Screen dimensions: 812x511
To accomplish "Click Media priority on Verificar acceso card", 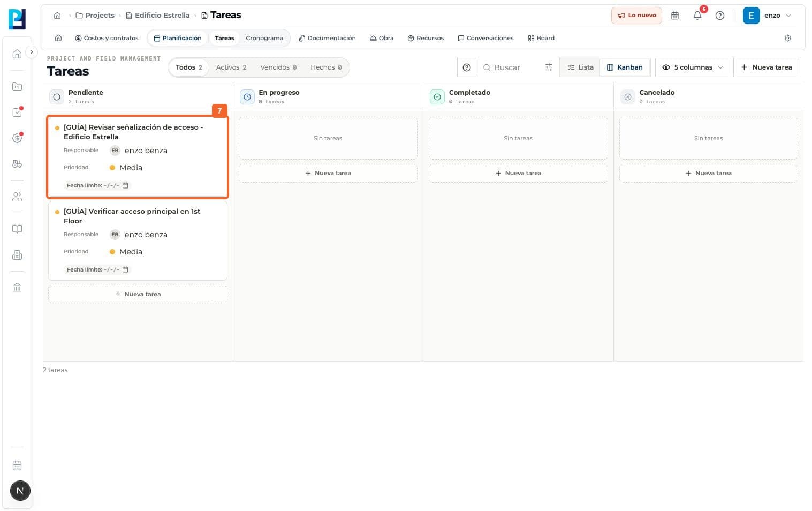I will 126,252.
